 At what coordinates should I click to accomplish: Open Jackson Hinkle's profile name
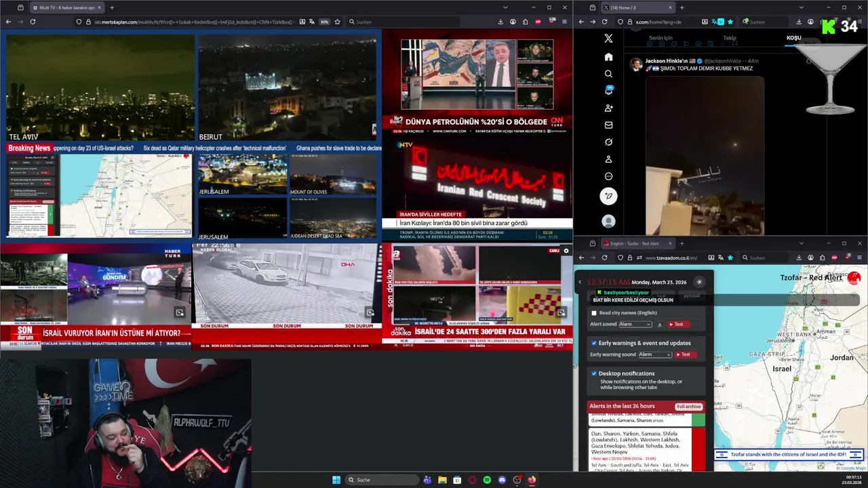pyautogui.click(x=666, y=61)
